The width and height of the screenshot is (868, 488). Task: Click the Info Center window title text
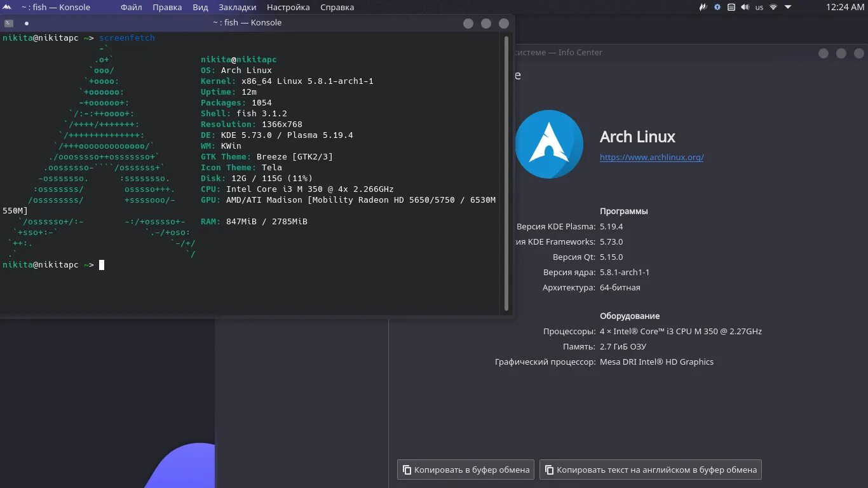point(558,53)
